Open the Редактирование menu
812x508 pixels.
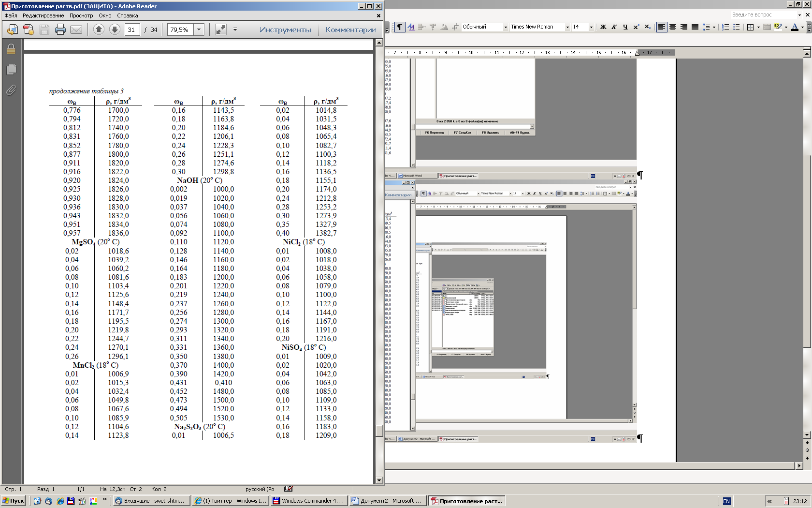tap(43, 15)
